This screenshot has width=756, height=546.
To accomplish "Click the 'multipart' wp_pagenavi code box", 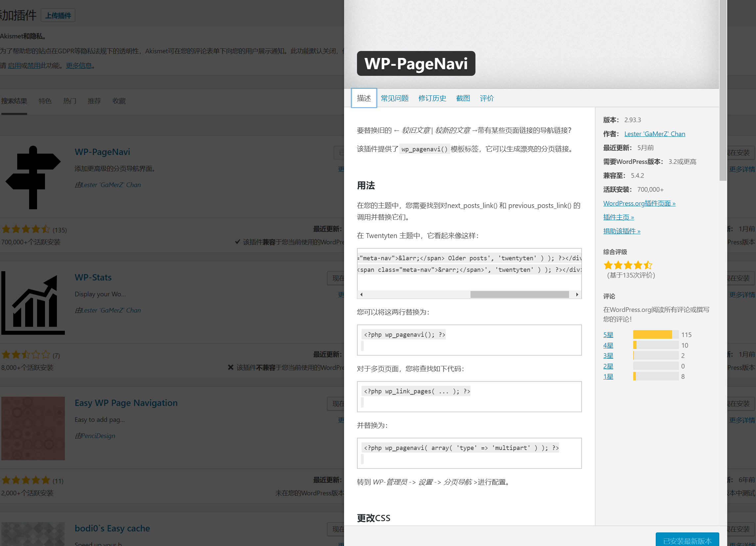I will click(x=469, y=453).
